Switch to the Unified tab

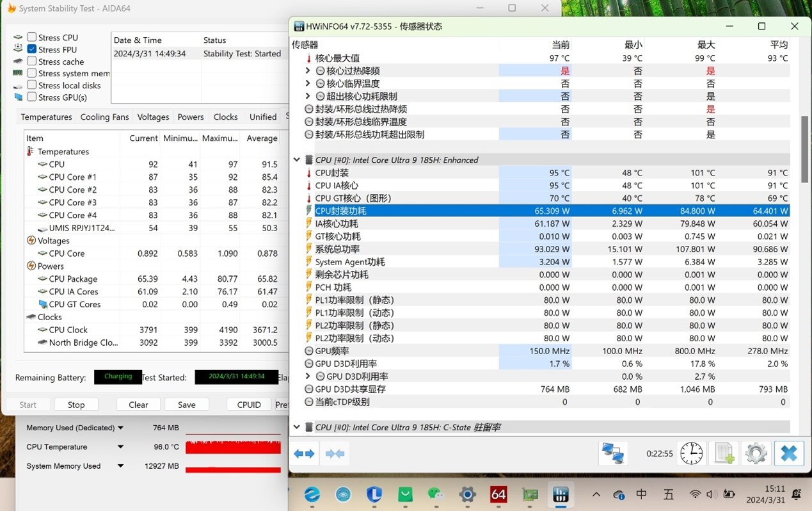point(263,117)
